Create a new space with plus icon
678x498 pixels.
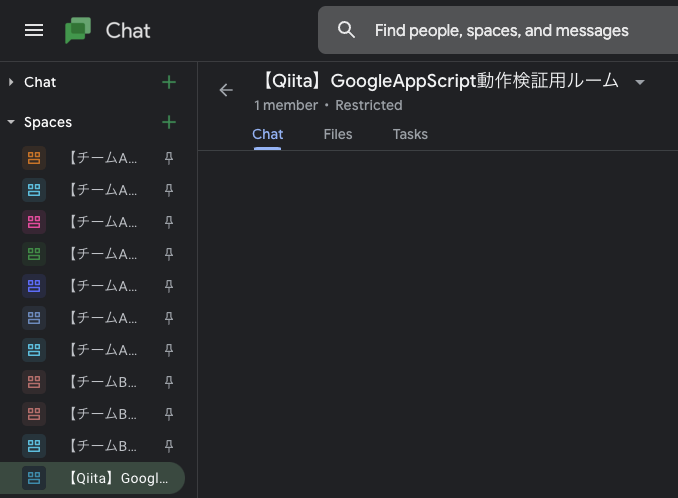(168, 122)
